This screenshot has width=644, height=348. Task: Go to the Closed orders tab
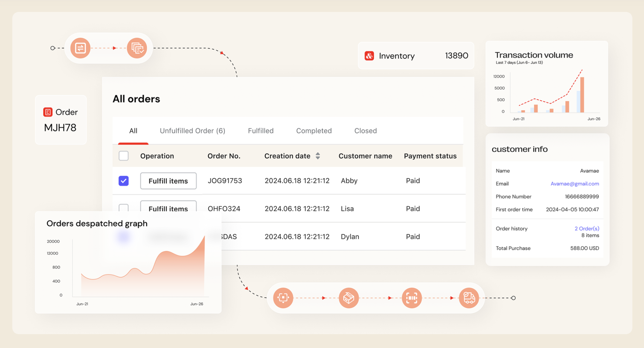(365, 131)
